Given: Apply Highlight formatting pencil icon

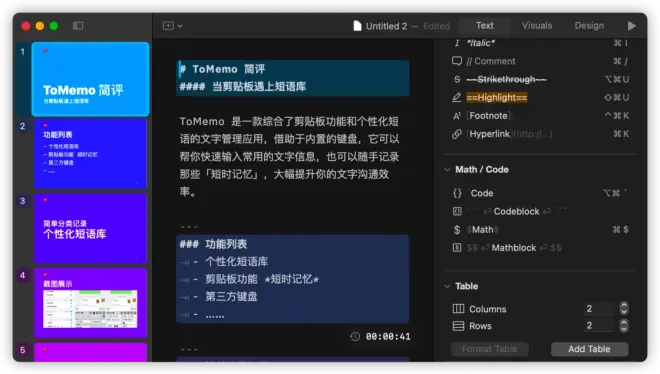Looking at the screenshot, I should [x=457, y=98].
